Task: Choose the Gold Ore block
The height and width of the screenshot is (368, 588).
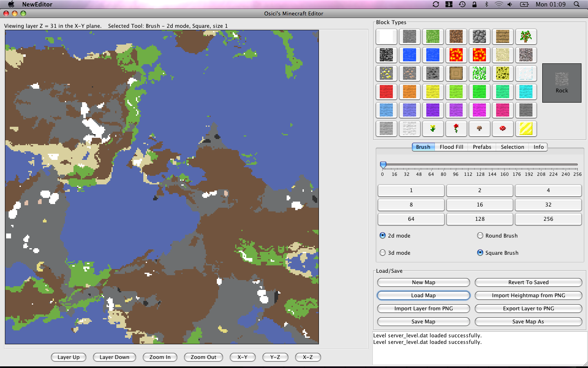Action: pos(386,73)
